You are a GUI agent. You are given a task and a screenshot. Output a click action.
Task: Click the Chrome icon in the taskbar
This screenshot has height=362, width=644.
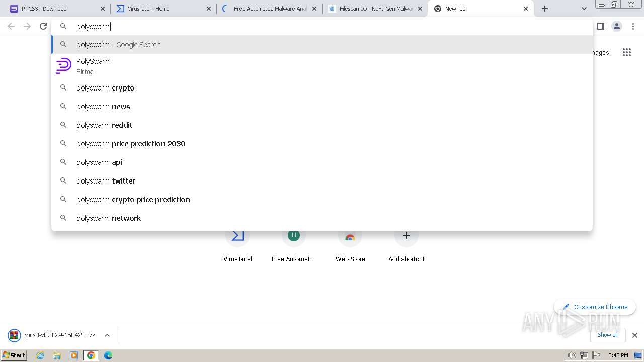click(x=91, y=355)
